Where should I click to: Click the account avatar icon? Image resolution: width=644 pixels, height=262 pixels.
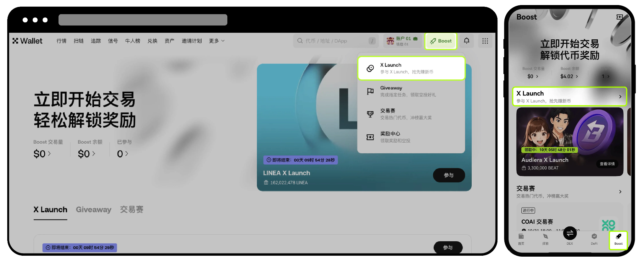[390, 41]
